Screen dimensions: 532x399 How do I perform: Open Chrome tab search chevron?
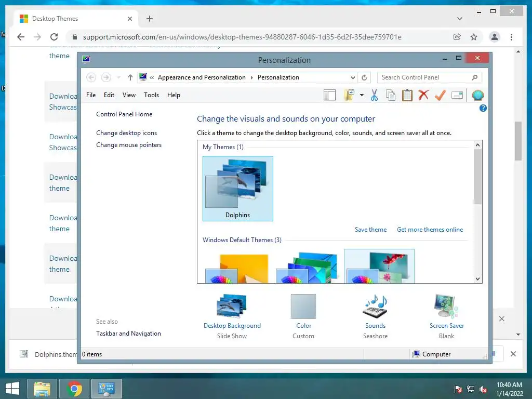[460, 19]
